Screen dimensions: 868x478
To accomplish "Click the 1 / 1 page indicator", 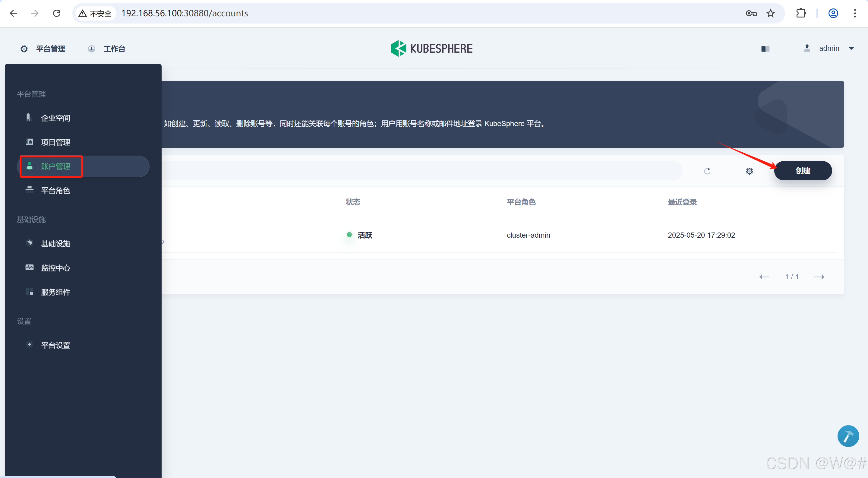I will [792, 277].
